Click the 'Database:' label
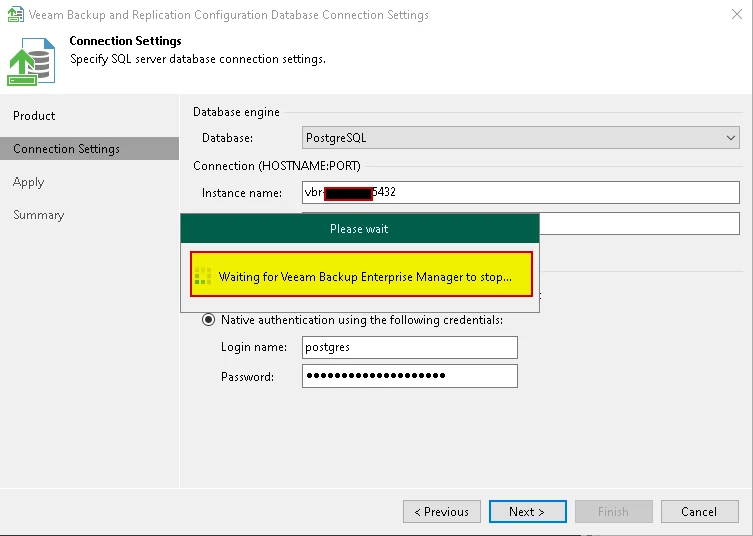The width and height of the screenshot is (753, 536). click(227, 138)
